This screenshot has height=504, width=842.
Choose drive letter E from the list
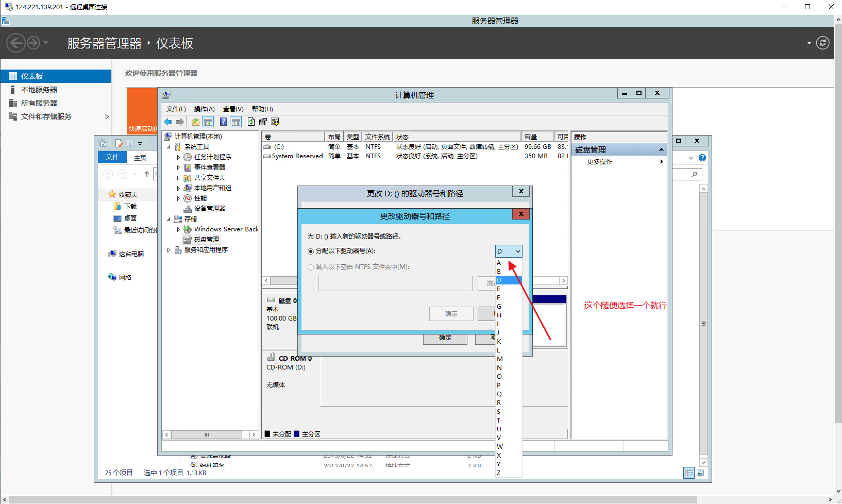click(499, 289)
